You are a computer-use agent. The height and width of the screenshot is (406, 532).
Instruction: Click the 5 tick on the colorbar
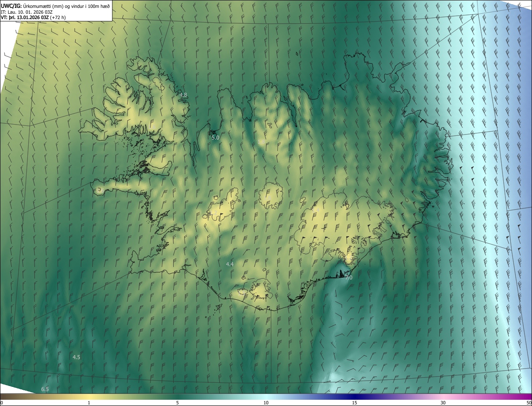point(177,403)
